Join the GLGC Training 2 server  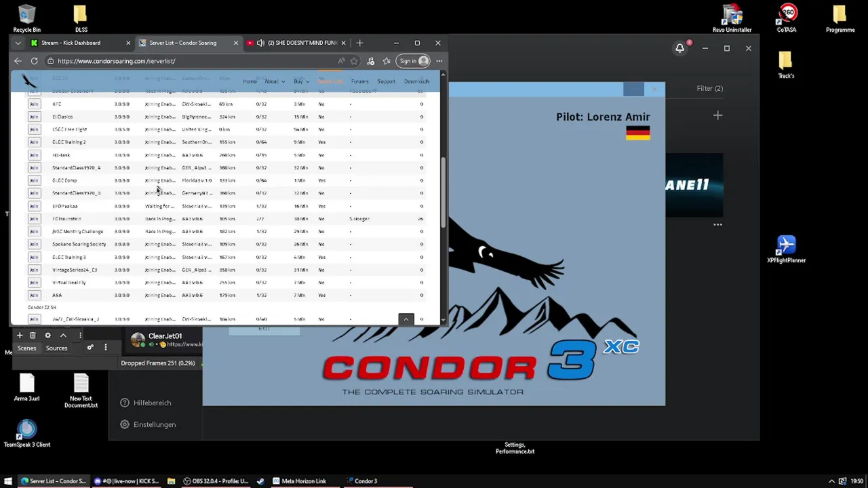point(34,142)
